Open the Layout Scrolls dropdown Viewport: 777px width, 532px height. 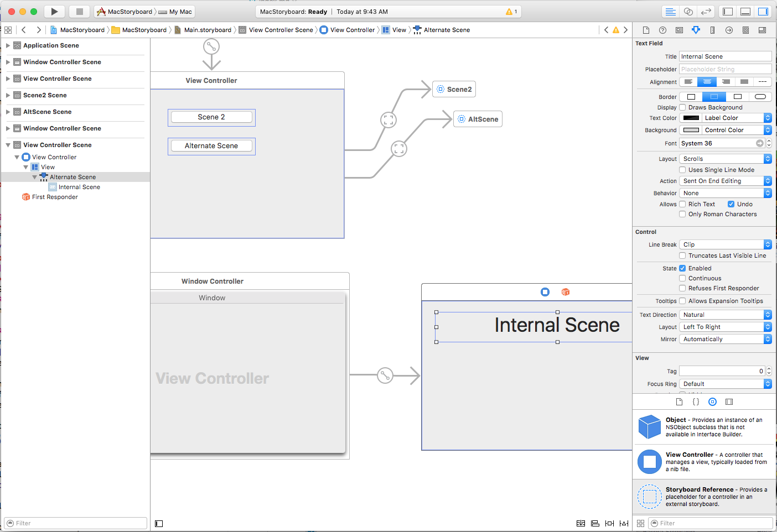725,159
